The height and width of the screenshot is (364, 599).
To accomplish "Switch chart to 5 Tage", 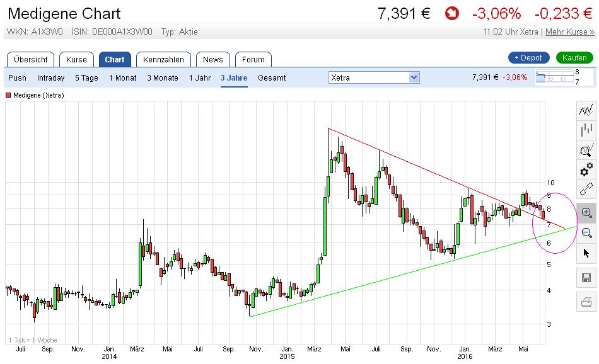I will [86, 78].
